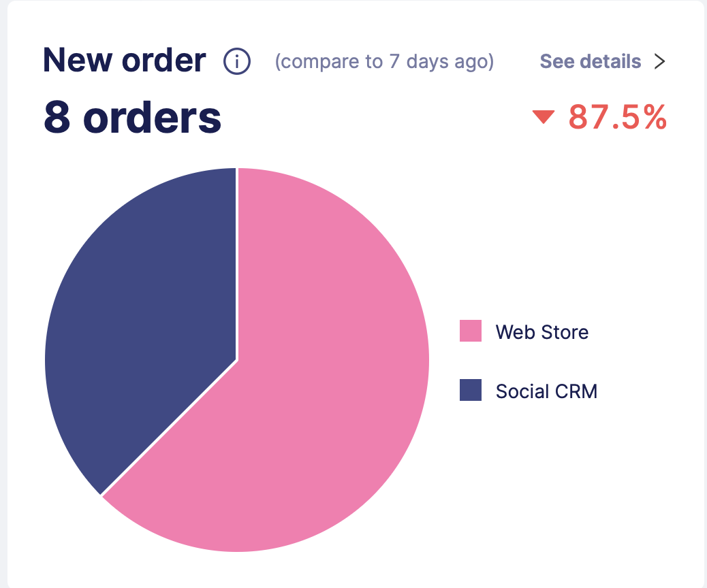This screenshot has height=588, width=707.
Task: Click the red downward triangle indicator
Action: point(544,118)
